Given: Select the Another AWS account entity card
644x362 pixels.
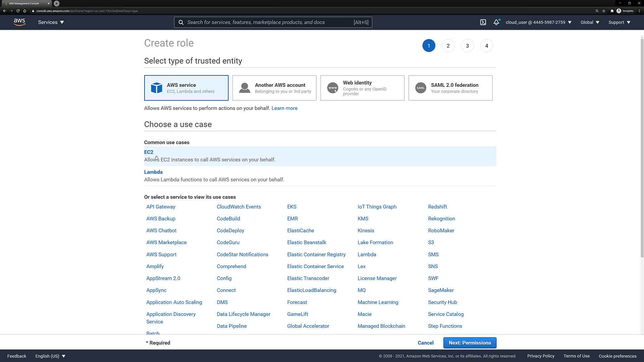Looking at the screenshot, I should [x=274, y=88].
